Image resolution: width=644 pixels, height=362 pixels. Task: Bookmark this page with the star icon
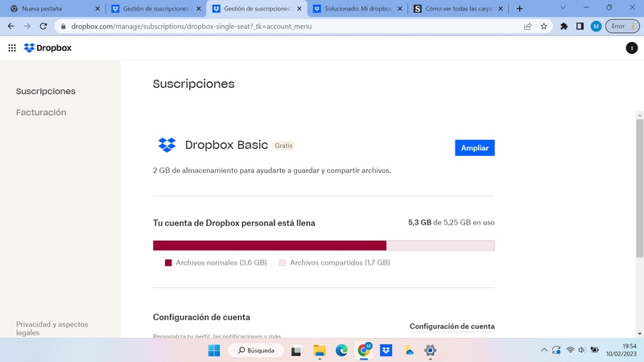pyautogui.click(x=544, y=27)
